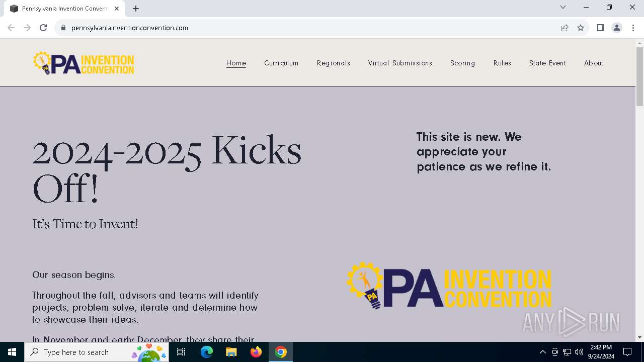
Task: Click the "This site is new" notice text
Action: 484,151
